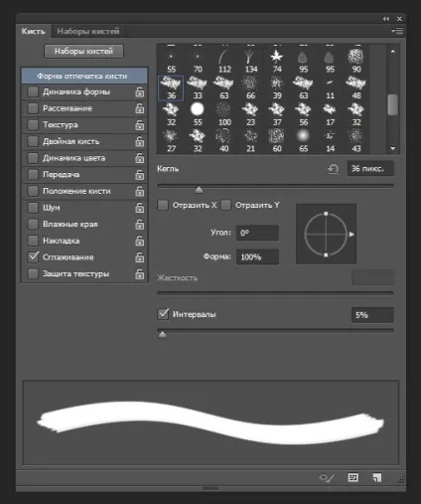Select the grass blade brush 112
This screenshot has width=421, height=504.
224,61
